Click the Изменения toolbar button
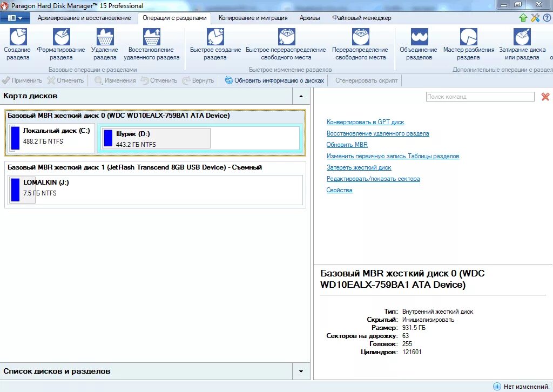Image resolution: width=553 pixels, height=392 pixels. [115, 80]
